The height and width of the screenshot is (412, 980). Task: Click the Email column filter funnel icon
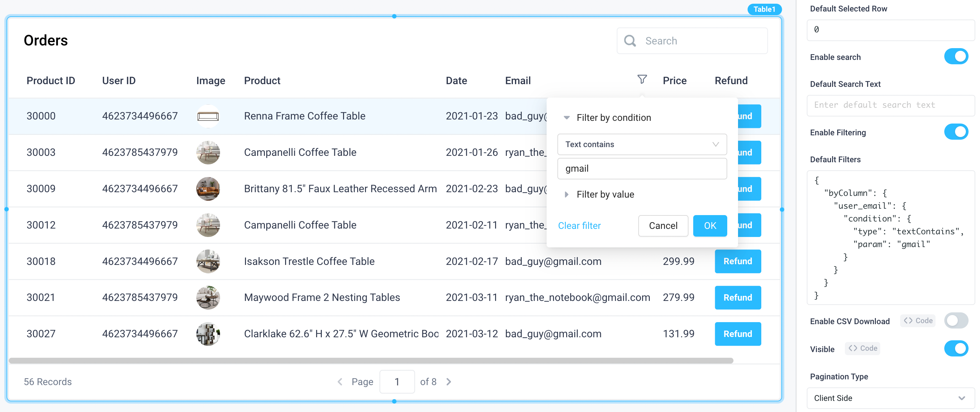642,79
